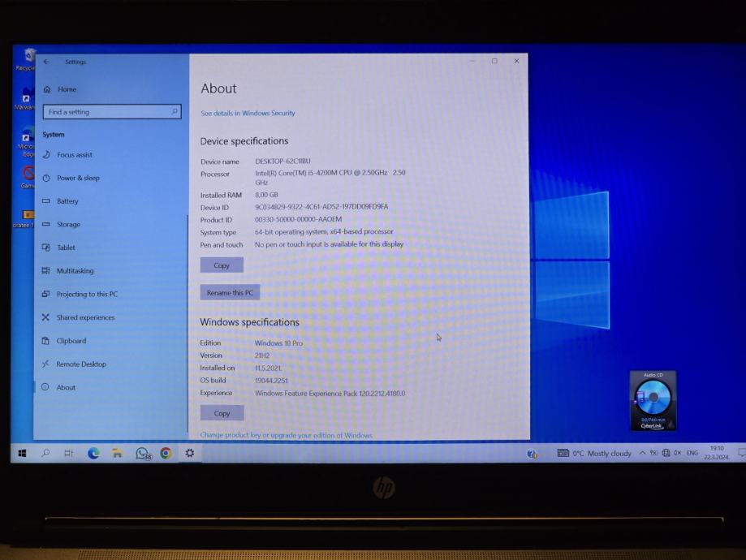This screenshot has width=746, height=560.
Task: Open the Windows Start menu
Action: tap(22, 454)
